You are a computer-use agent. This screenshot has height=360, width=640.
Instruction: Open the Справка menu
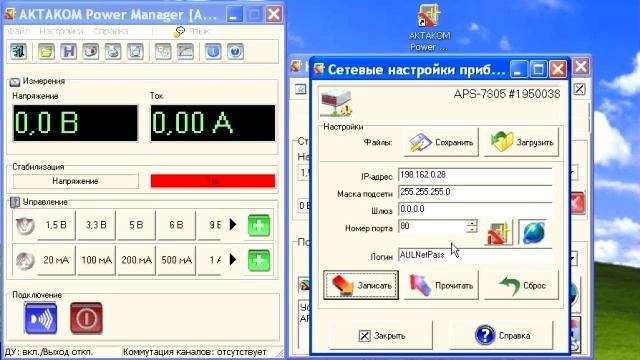[111, 31]
